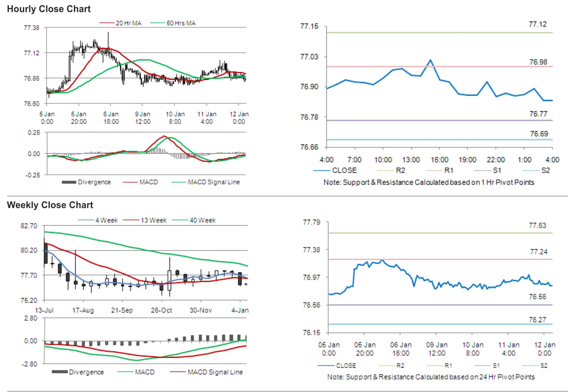Click the "19:00" time label
The width and height of the screenshot is (568, 392).
pyautogui.click(x=467, y=160)
